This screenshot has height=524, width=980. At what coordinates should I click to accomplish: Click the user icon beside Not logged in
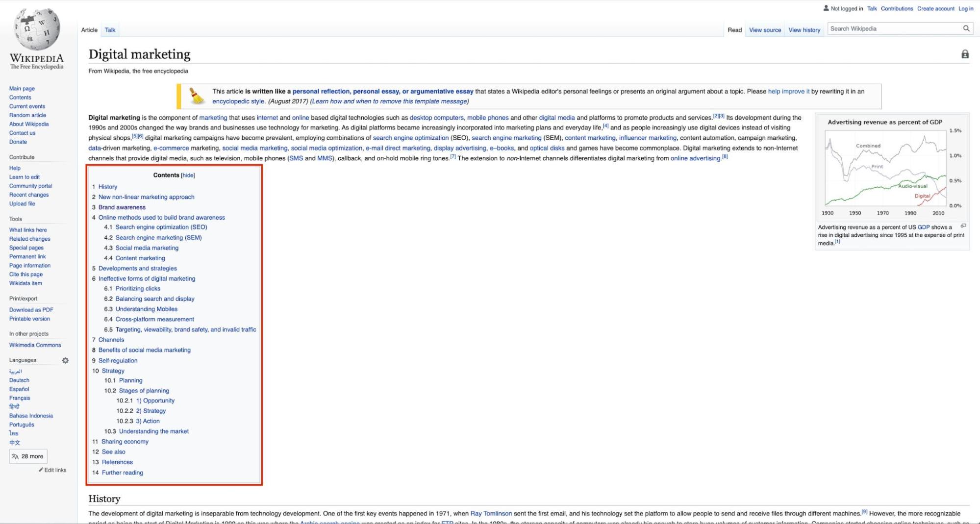[826, 8]
